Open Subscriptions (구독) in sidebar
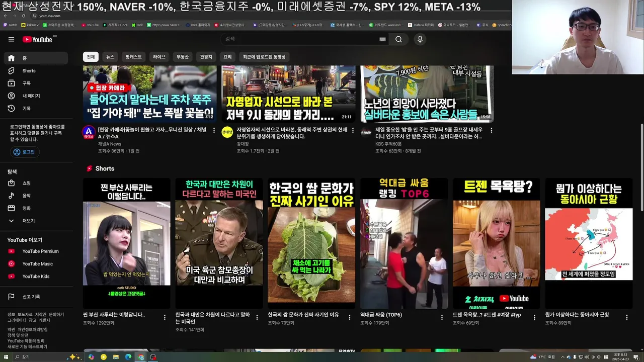 coord(36,83)
